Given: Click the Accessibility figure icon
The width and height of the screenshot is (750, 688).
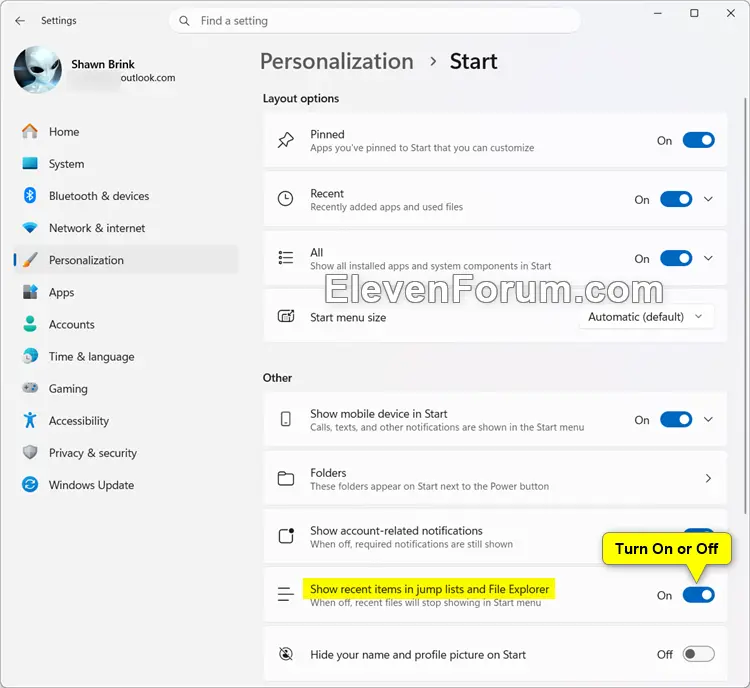Looking at the screenshot, I should click(x=30, y=420).
